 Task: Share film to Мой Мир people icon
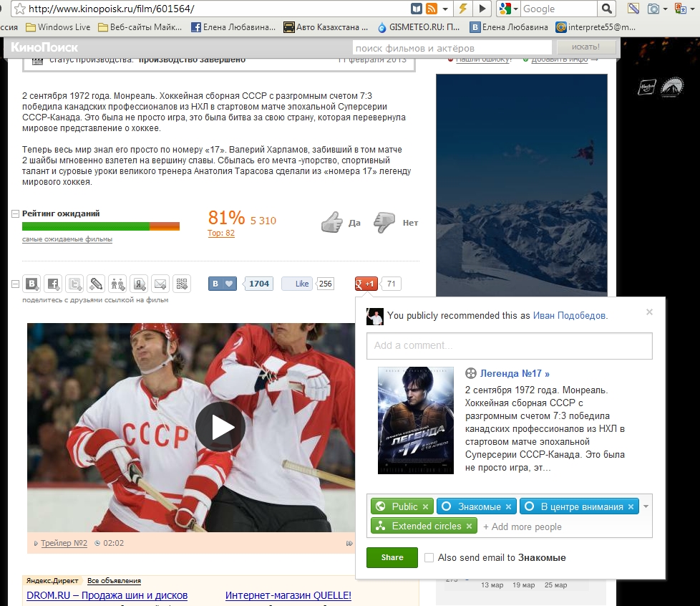117,284
